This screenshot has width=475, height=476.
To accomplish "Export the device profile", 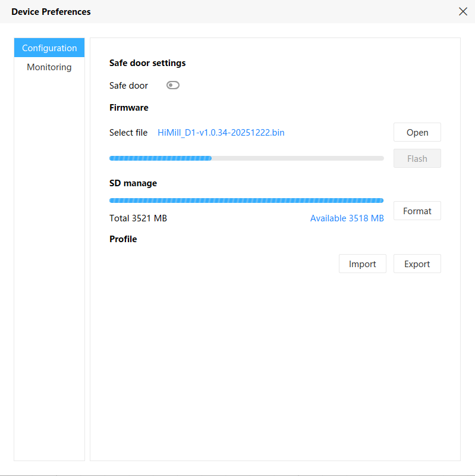I will coord(417,264).
